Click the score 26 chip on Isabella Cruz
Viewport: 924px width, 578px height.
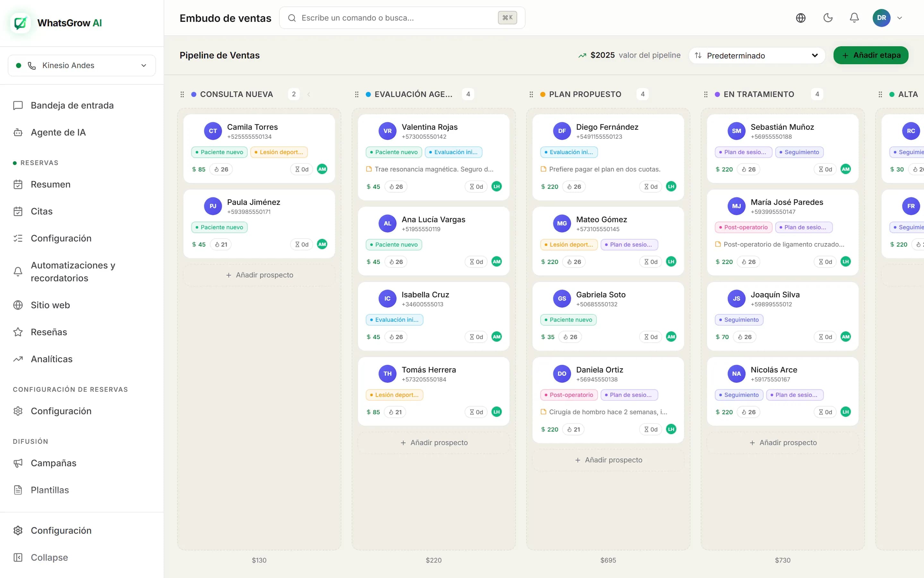pyautogui.click(x=396, y=337)
